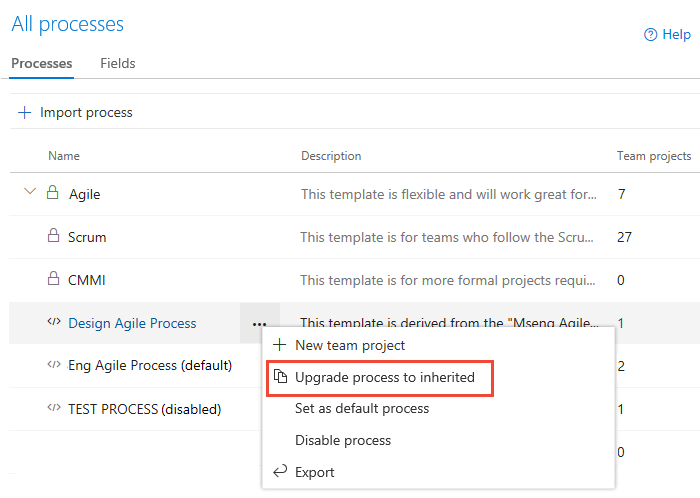
Task: Select Upgrade process to inherited
Action: tap(384, 377)
